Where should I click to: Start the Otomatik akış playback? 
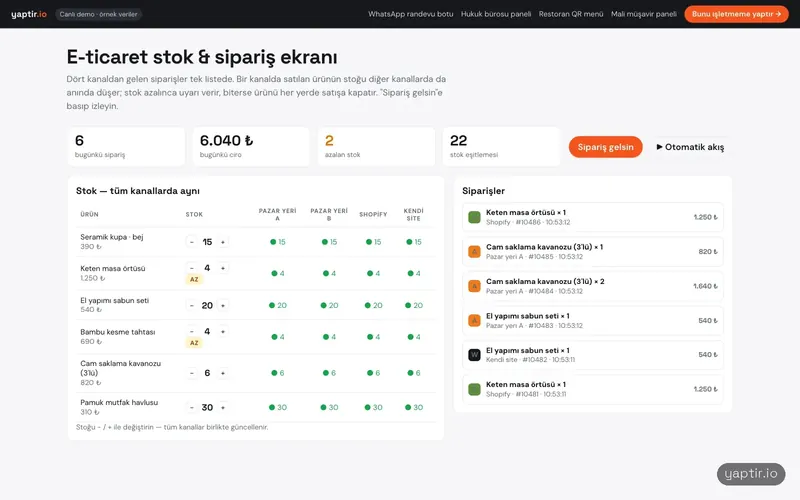pyautogui.click(x=690, y=147)
